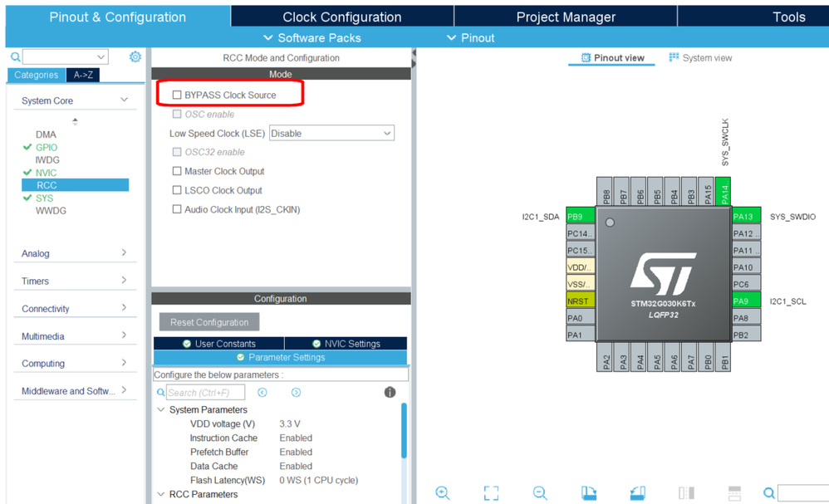The image size is (829, 504).
Task: Click the pin search magnifier icon at bottom right
Action: pyautogui.click(x=769, y=493)
